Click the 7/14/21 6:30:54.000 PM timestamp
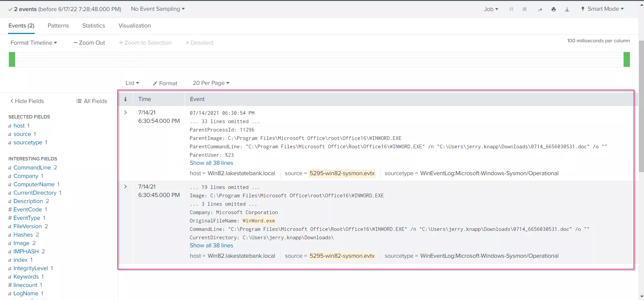 159,116
